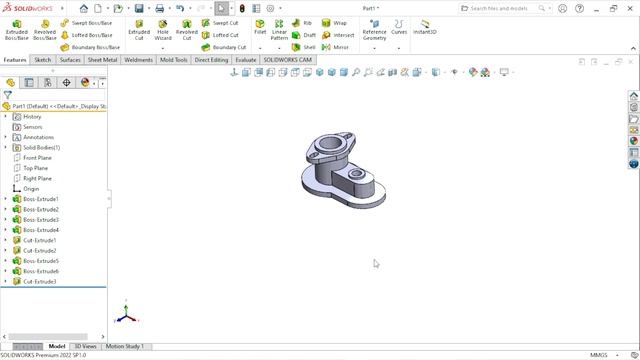Open the 3D Views bottom tab

pyautogui.click(x=85, y=346)
